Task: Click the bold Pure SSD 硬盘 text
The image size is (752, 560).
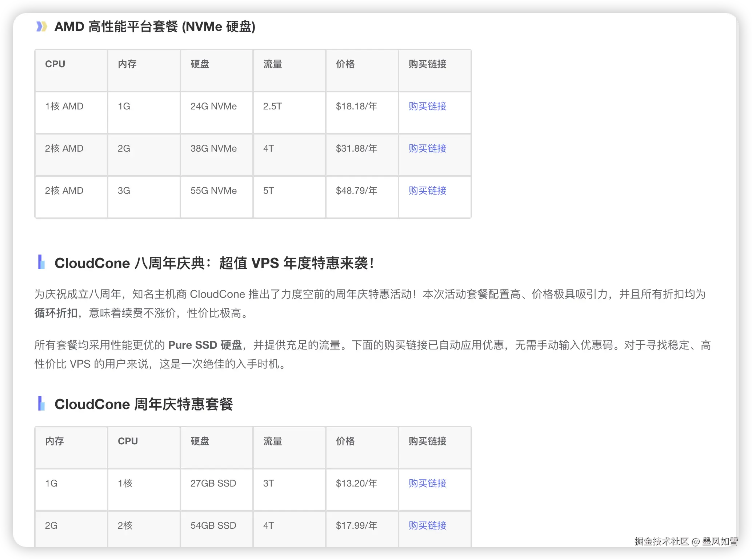Action: (x=205, y=345)
